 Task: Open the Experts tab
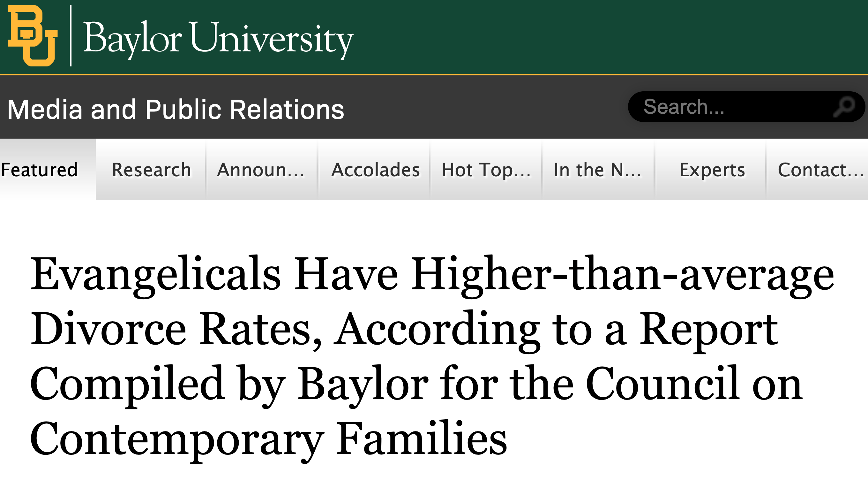[x=712, y=170]
